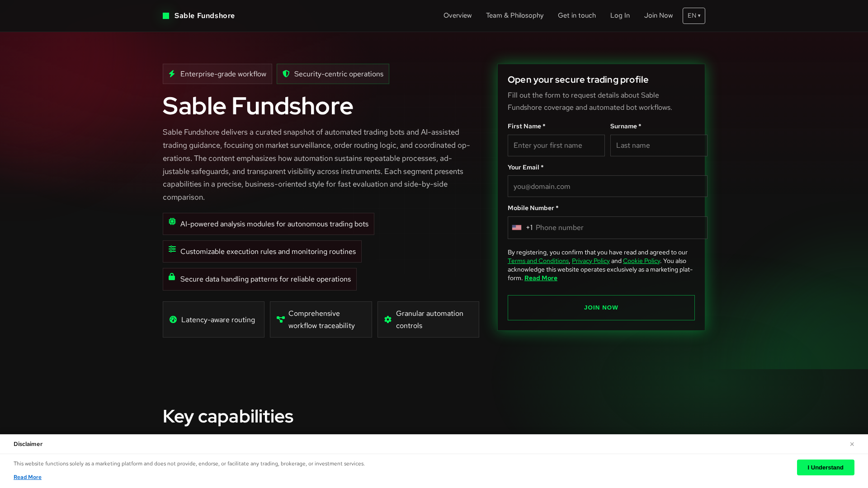Click the Security-centric operations badge text
The image size is (868, 488).
click(x=339, y=74)
